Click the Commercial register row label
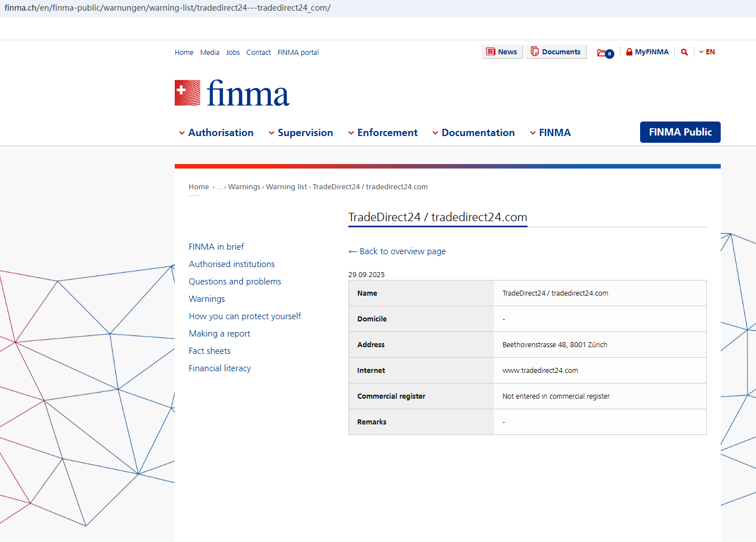Image resolution: width=756 pixels, height=542 pixels. coord(391,396)
